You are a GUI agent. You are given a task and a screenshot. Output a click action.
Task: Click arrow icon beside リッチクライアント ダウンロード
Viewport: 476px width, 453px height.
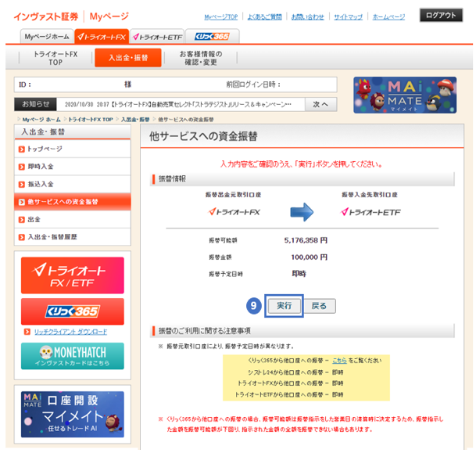(x=27, y=332)
